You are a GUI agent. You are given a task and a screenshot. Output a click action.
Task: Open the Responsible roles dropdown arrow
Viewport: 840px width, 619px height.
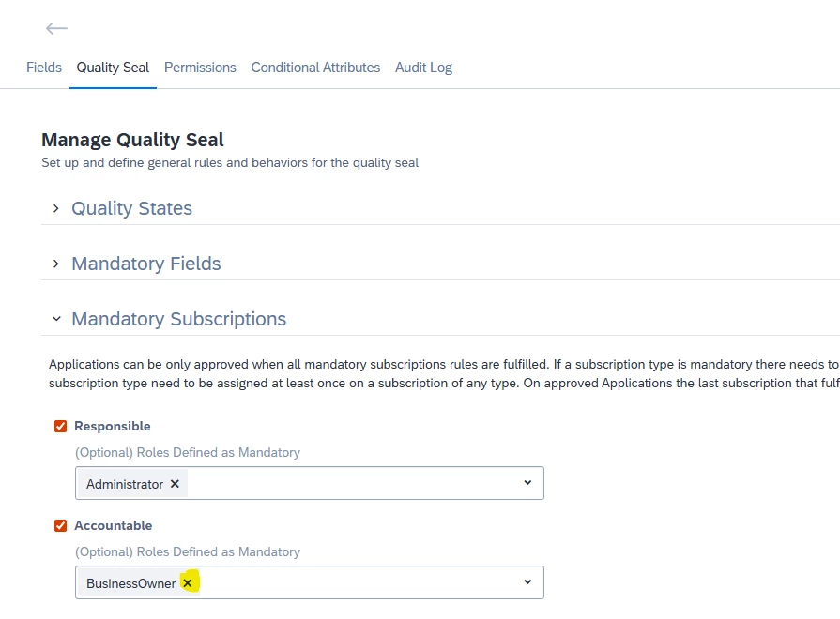(527, 483)
